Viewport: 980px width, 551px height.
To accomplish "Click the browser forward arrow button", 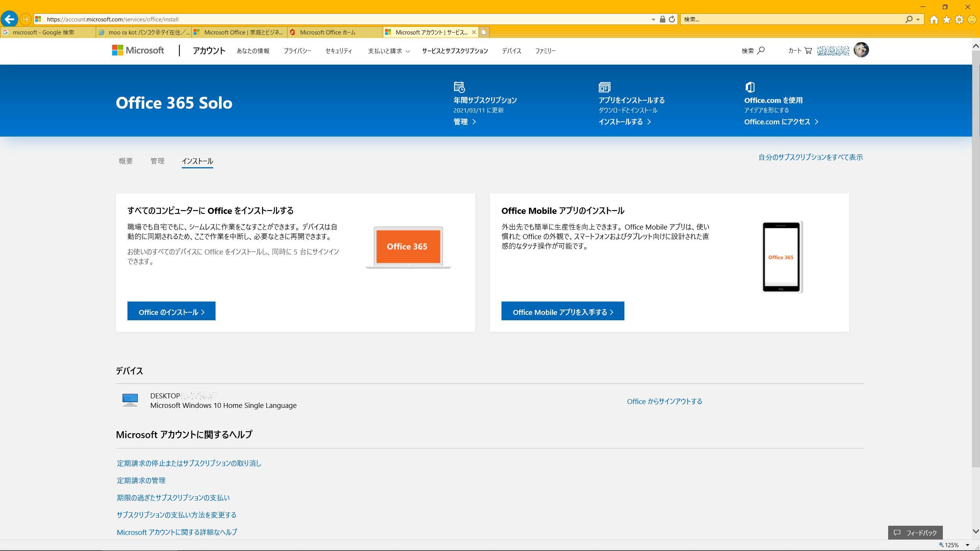I will pyautogui.click(x=25, y=19).
